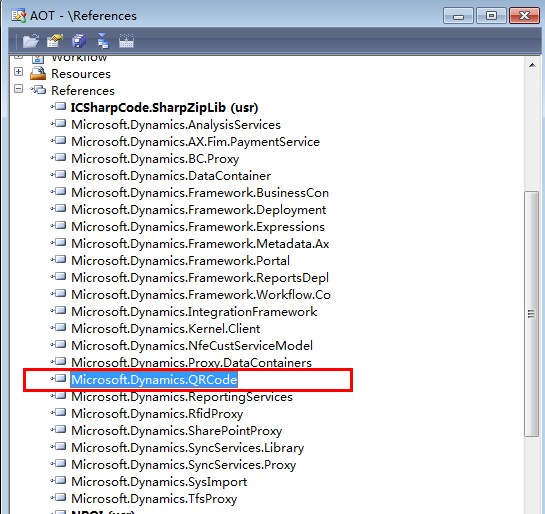Click the Open toolbar icon
The height and width of the screenshot is (514, 545).
pyautogui.click(x=31, y=41)
